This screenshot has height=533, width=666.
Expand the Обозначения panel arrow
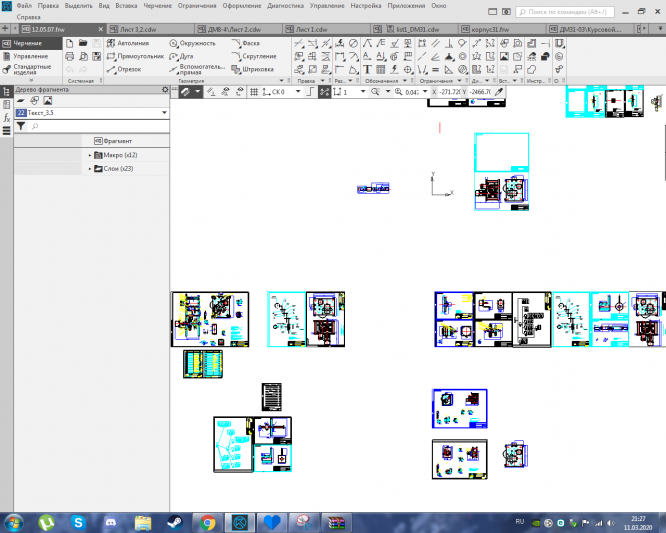[x=405, y=81]
